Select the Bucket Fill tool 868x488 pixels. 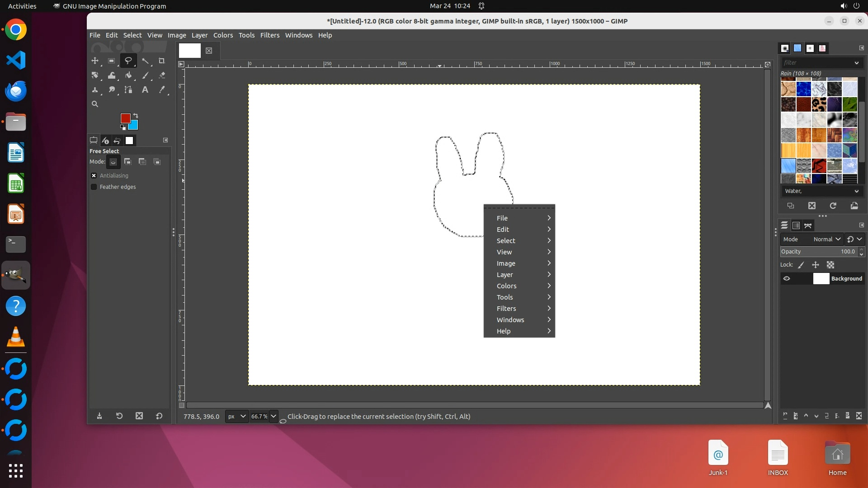pos(128,75)
